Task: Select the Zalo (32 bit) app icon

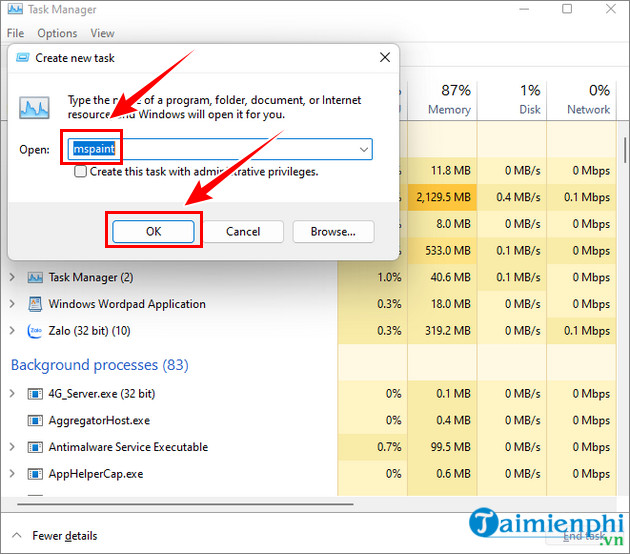Action: coord(36,330)
